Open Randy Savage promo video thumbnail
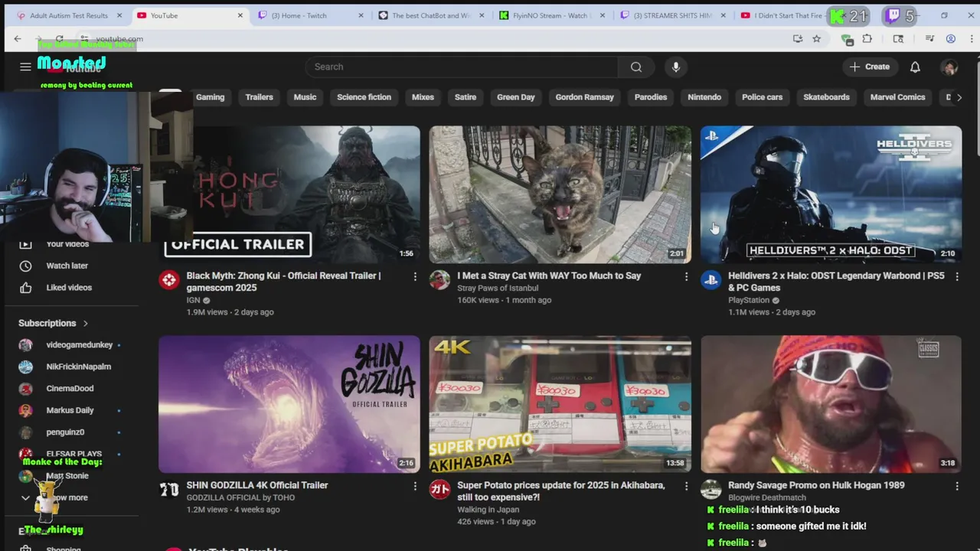This screenshot has width=980, height=551. tap(831, 404)
